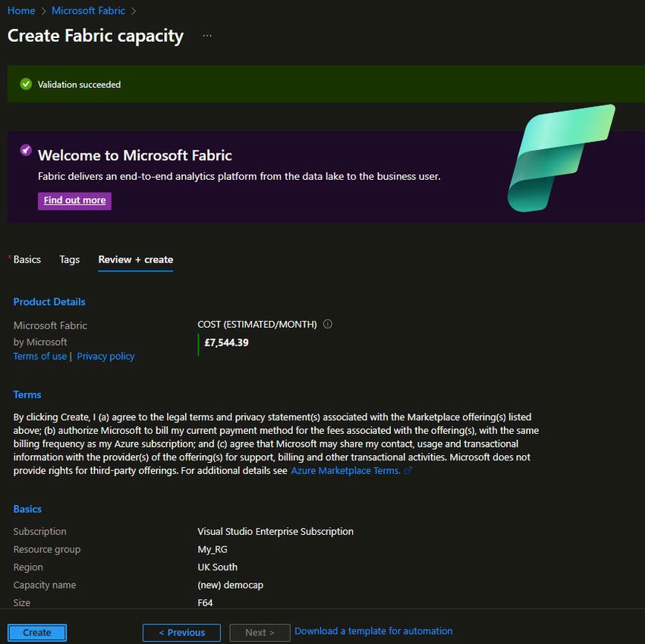Click the purple rocket icon
This screenshot has width=645, height=644.
26,150
